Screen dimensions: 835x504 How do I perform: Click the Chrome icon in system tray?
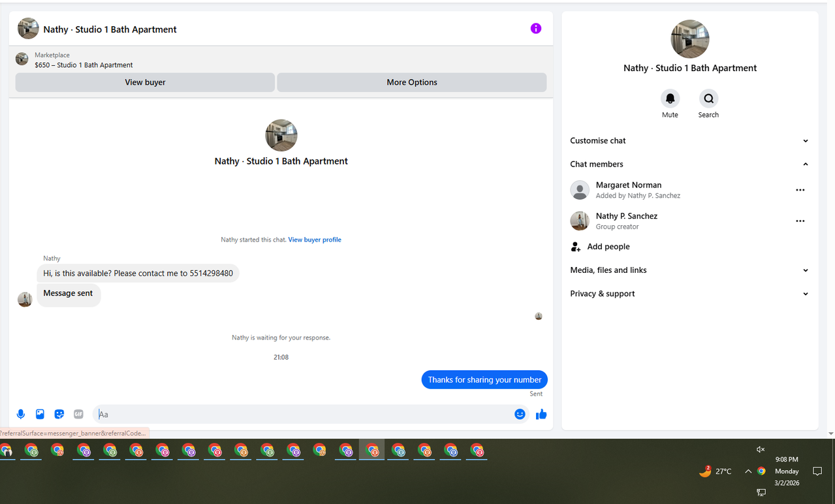(x=761, y=471)
